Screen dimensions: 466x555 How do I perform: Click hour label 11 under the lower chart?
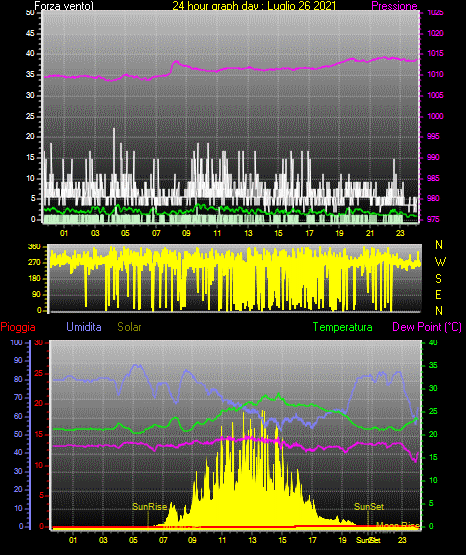point(222,540)
